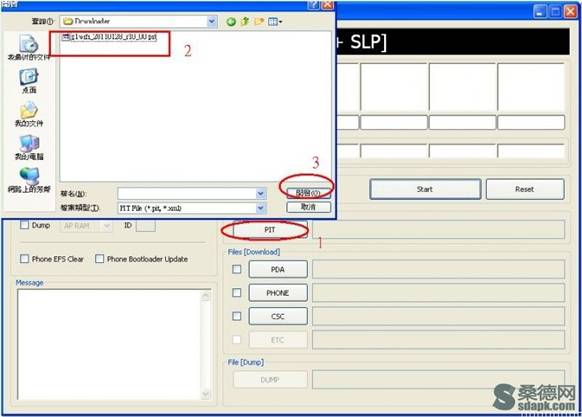Toggle Phone Bootloader Update checkbox
The height and width of the screenshot is (417, 582).
[x=99, y=259]
